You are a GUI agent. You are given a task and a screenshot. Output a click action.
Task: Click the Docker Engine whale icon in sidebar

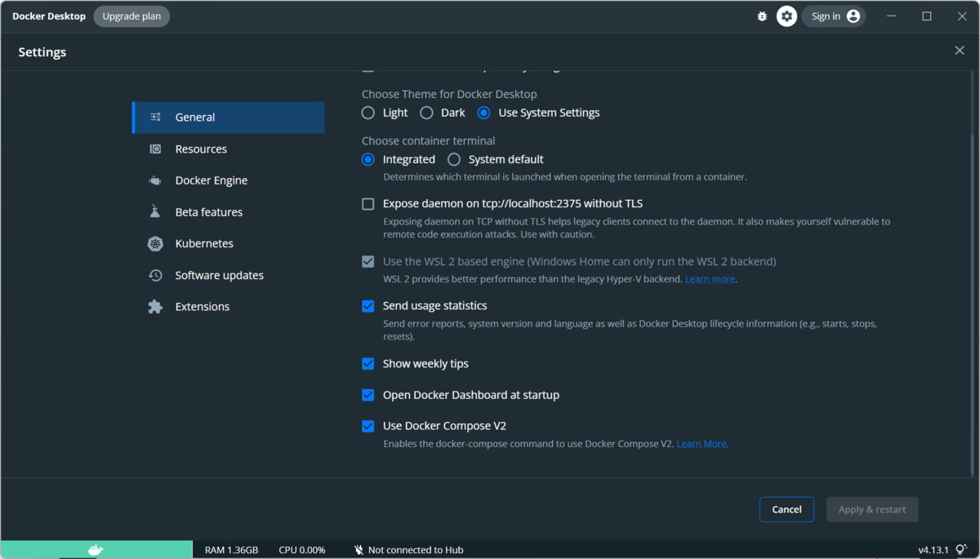click(155, 180)
